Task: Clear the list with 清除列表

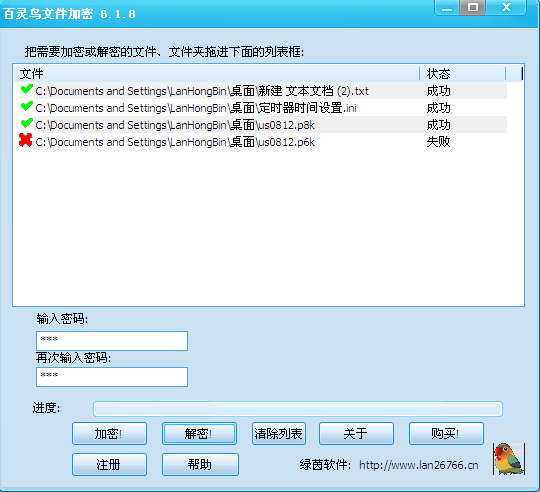Action: pos(279,433)
